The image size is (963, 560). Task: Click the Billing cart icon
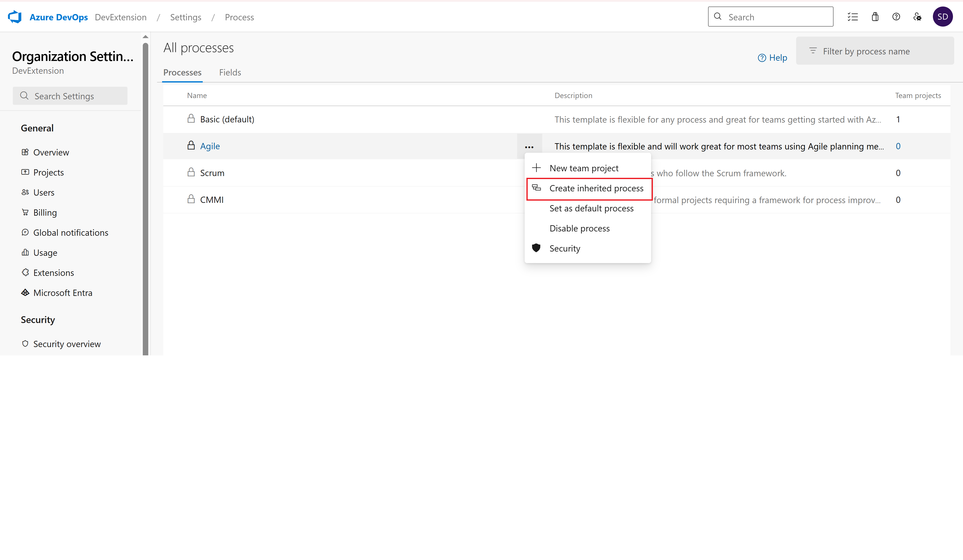pyautogui.click(x=25, y=212)
